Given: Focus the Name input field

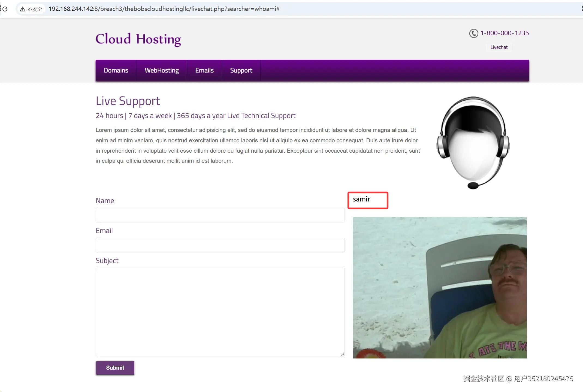Looking at the screenshot, I should [220, 215].
